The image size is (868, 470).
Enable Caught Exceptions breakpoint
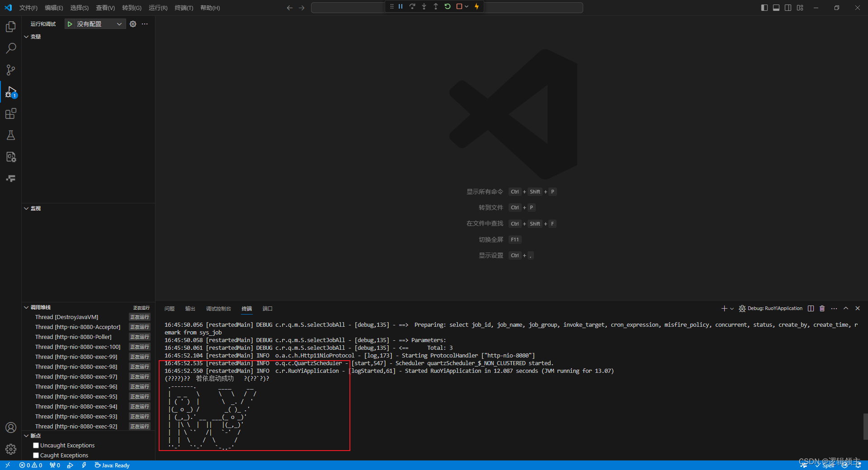36,455
